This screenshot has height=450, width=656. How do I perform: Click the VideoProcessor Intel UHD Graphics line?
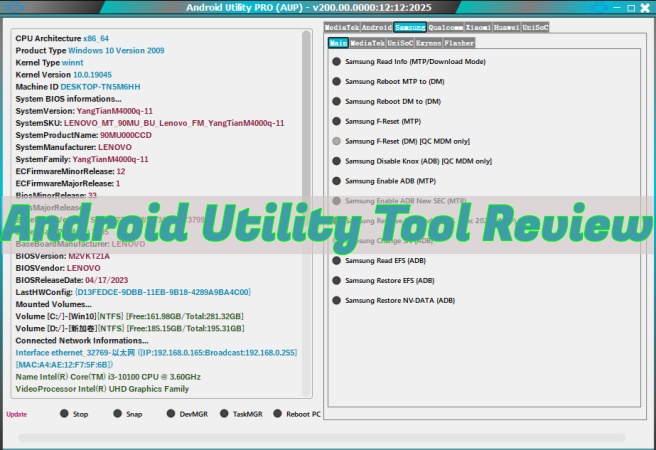[102, 389]
